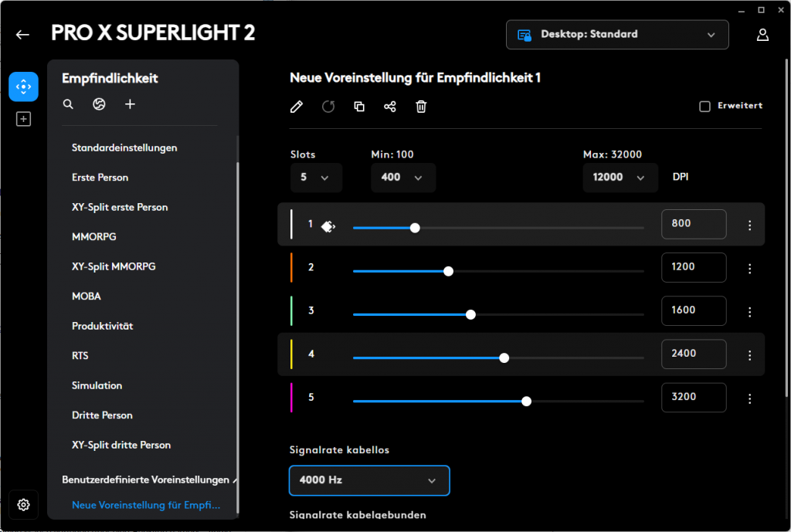Open more options for slot 1 (800)

[x=749, y=225]
